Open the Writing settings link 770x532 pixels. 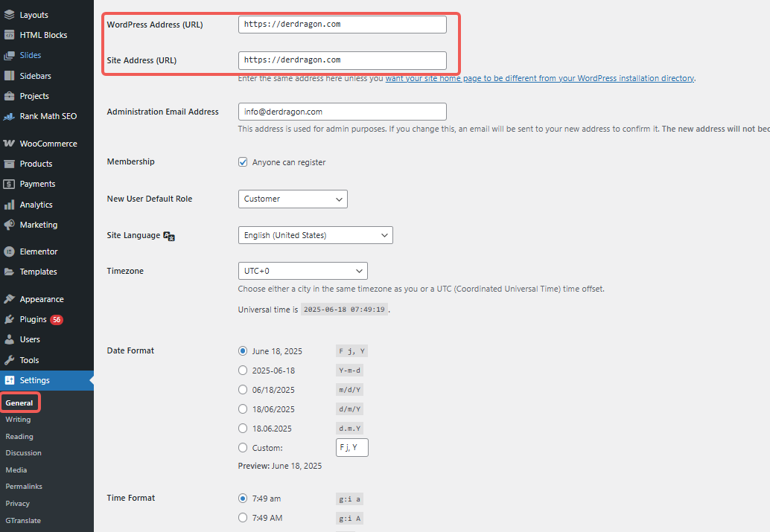pos(18,420)
